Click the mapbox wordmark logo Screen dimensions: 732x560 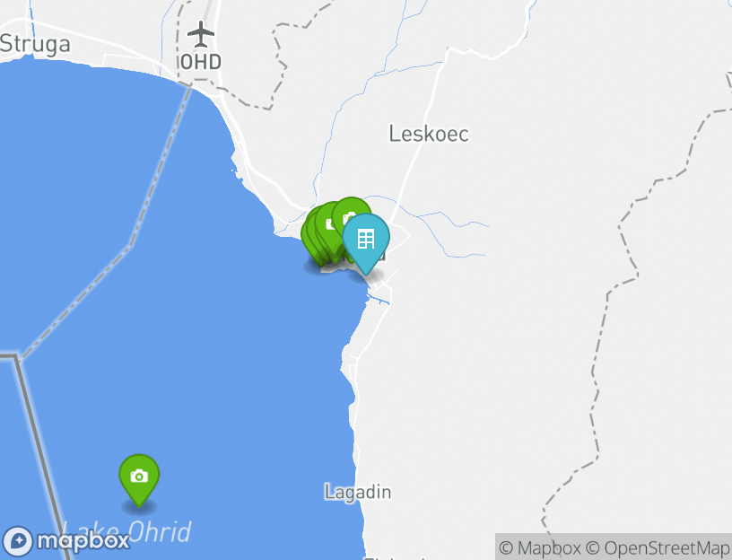coord(83,541)
